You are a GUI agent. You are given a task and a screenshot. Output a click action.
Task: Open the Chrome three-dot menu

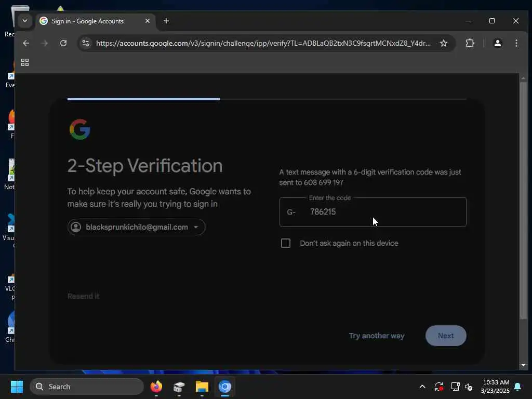516,43
